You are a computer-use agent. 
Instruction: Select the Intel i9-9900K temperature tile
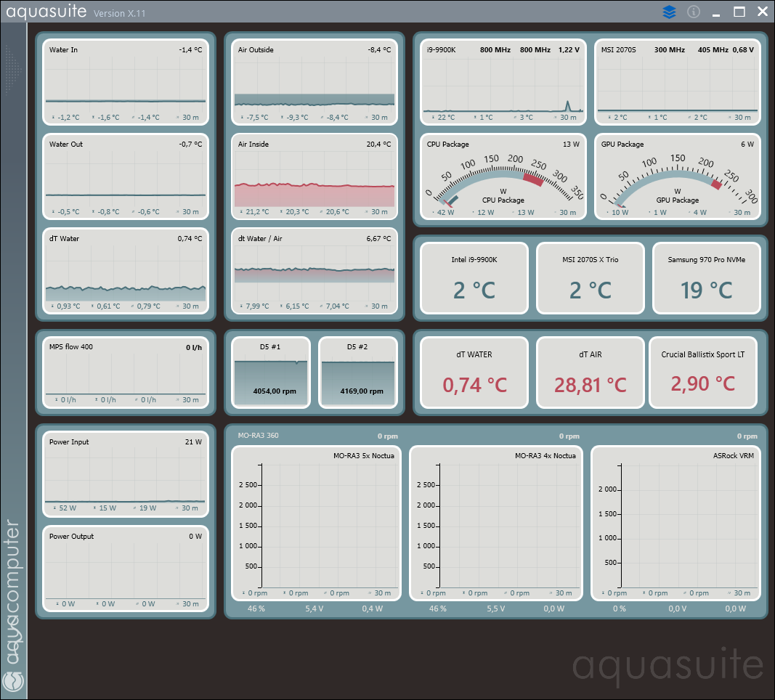(474, 278)
